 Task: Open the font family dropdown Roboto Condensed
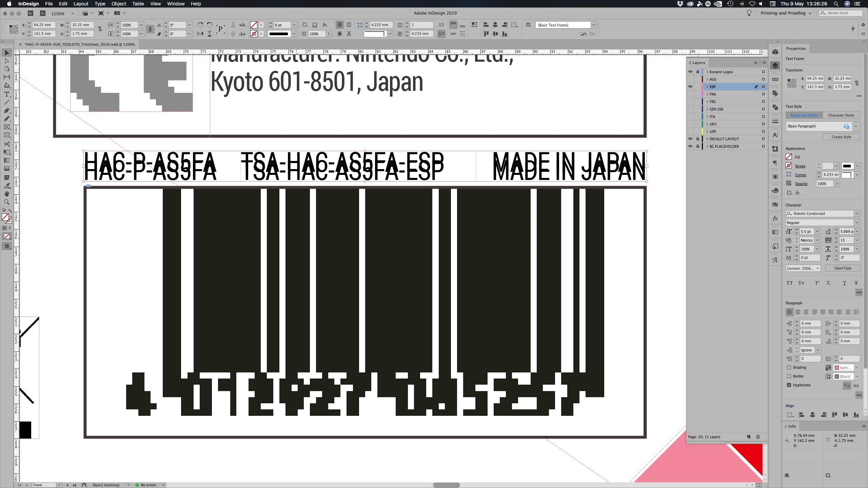tap(857, 213)
